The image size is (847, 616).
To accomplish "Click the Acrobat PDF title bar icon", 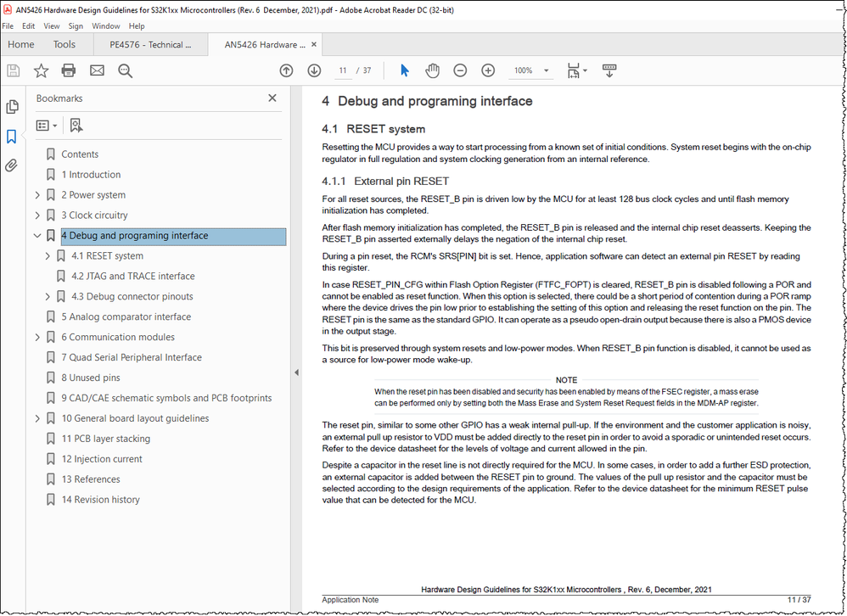I will click(8, 9).
